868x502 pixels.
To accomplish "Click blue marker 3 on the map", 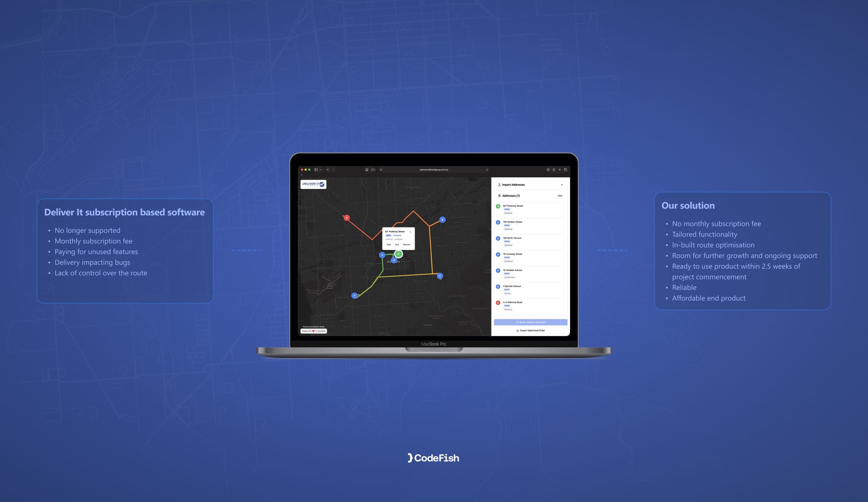I will click(x=382, y=255).
